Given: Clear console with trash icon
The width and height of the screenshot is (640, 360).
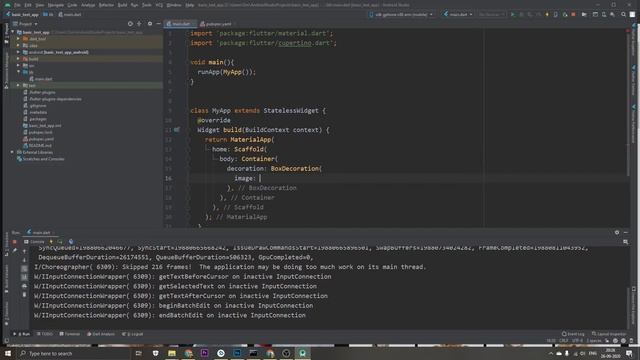Looking at the screenshot, I should pos(24,294).
